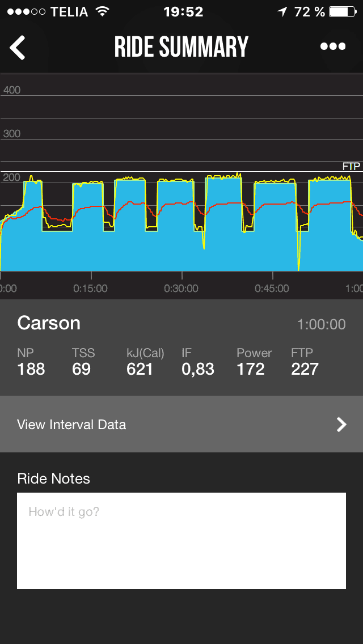
Task: Tap the TSS value 69
Action: [x=82, y=370]
